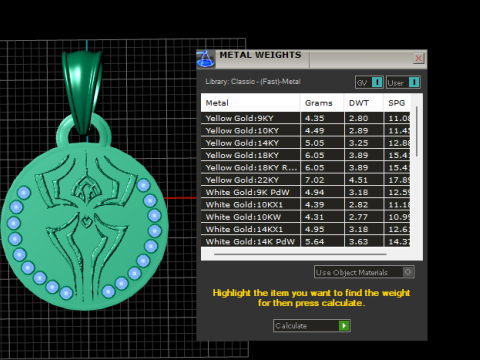
Task: Enable Use Object Materials option
Action: click(364, 272)
